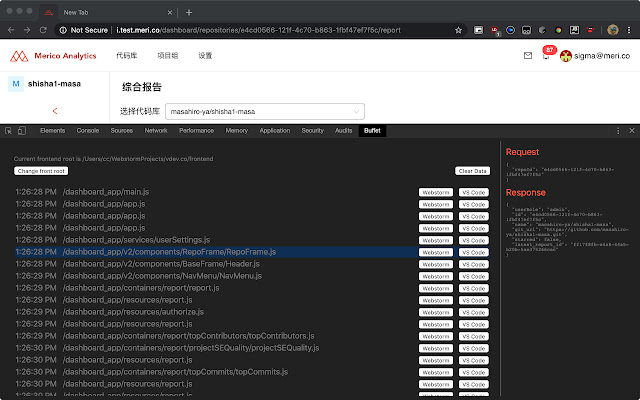This screenshot has width=640, height=400.
Task: Reload the page with the refresh icon
Action: (x=43, y=30)
